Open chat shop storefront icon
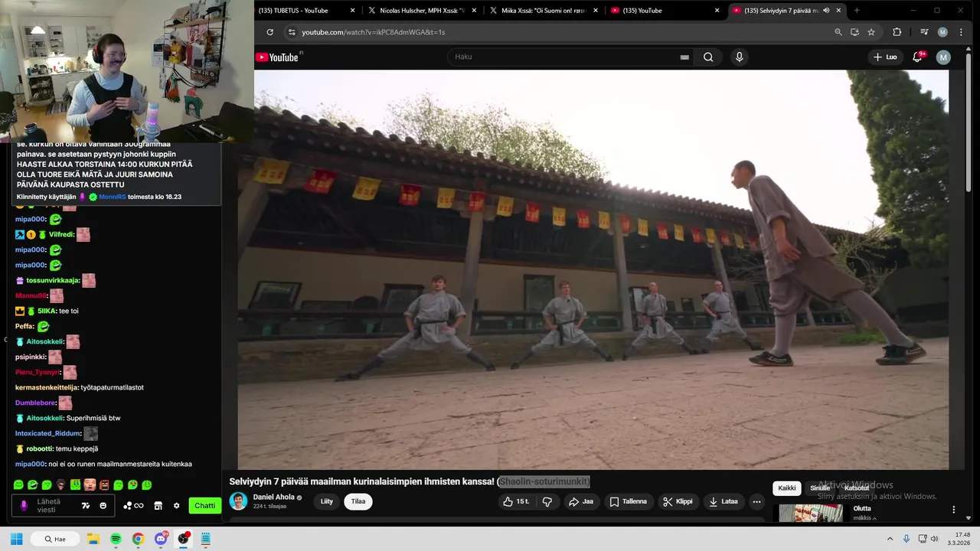This screenshot has height=551, width=980. pos(158,505)
